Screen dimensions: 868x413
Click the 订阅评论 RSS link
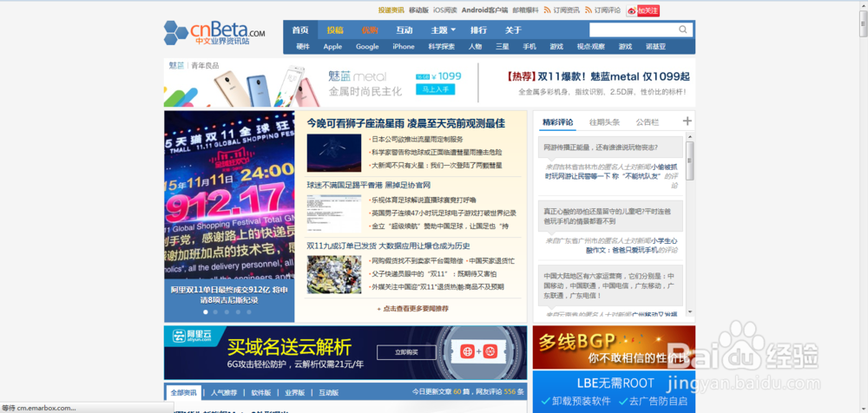(x=603, y=10)
